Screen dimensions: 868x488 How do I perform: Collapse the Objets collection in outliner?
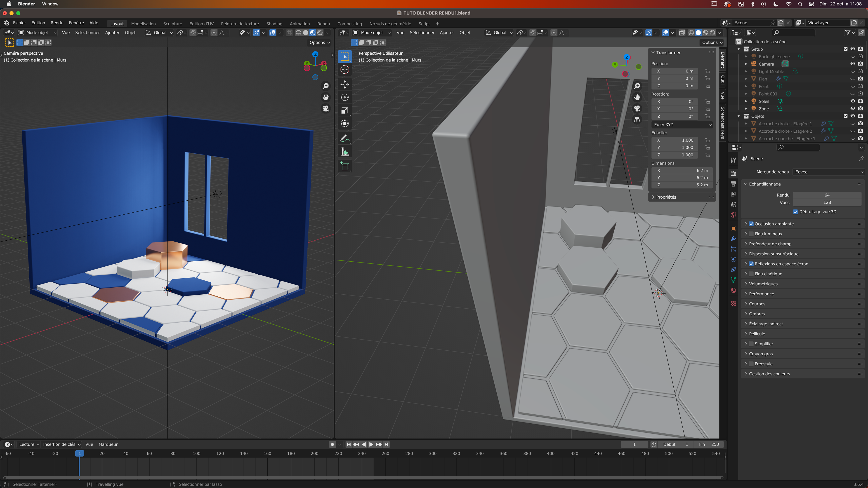coord(739,117)
